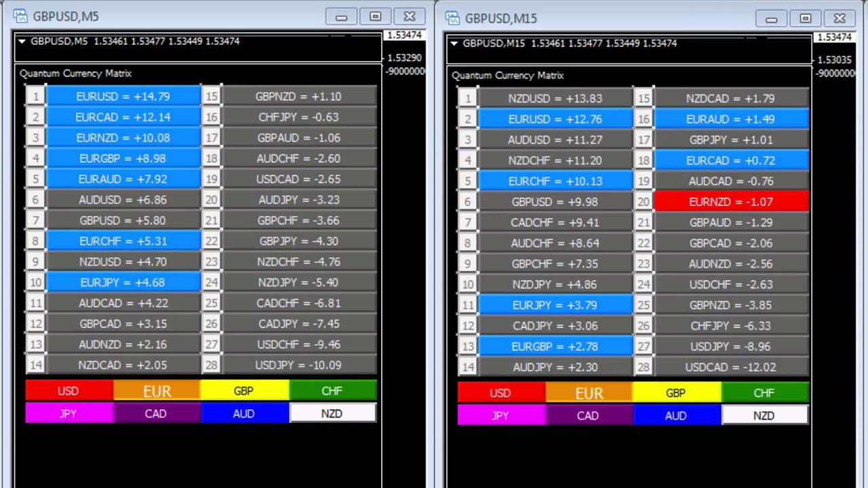Click the GBPUSD,M15 window chart icon
Screen dimensions: 868x488
click(453, 18)
